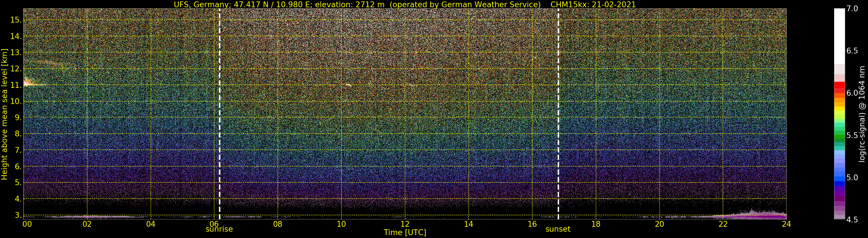Click the '15.' height axis tick label
Screen dimensions: 868x238
(x=16, y=20)
